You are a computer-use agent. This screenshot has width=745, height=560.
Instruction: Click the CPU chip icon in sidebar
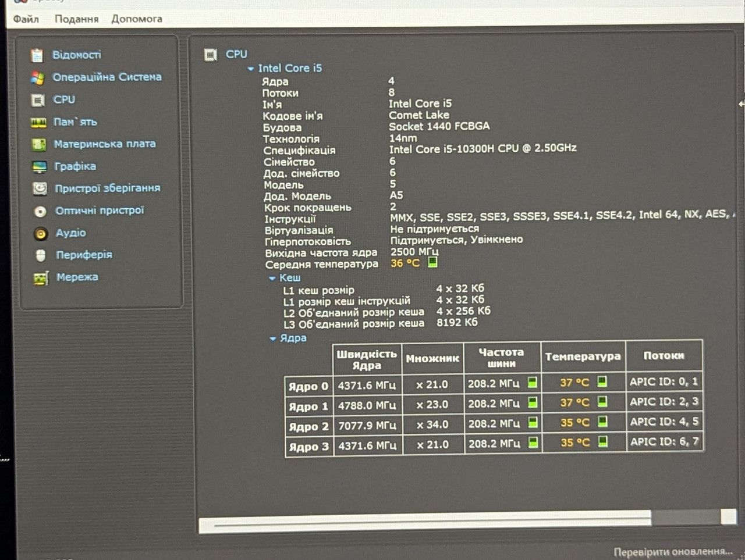[x=38, y=100]
